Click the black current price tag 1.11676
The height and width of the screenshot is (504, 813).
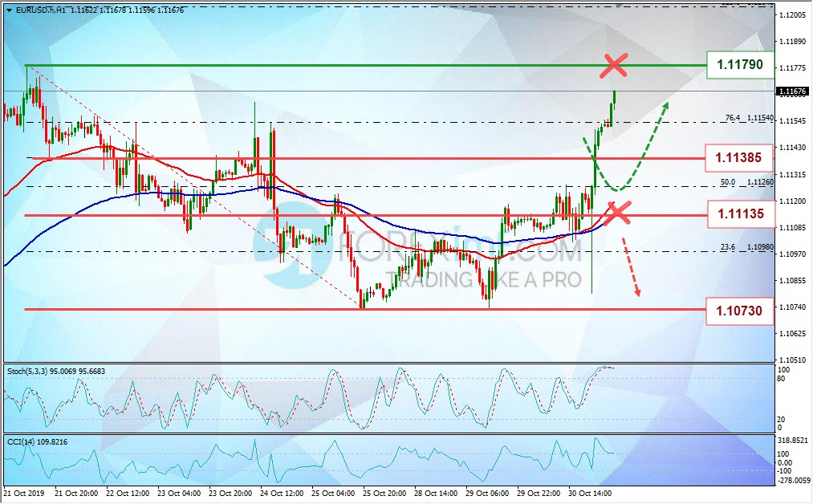[792, 91]
